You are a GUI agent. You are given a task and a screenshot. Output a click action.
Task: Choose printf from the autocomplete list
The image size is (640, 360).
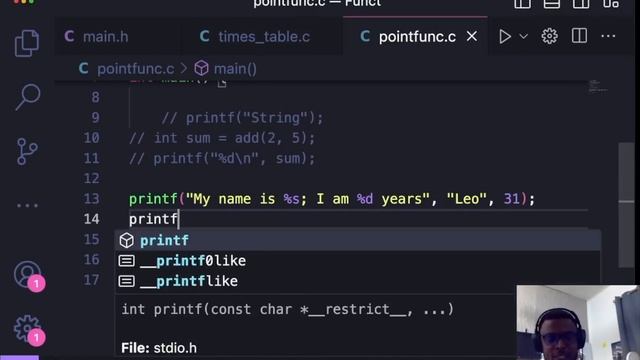pos(358,240)
